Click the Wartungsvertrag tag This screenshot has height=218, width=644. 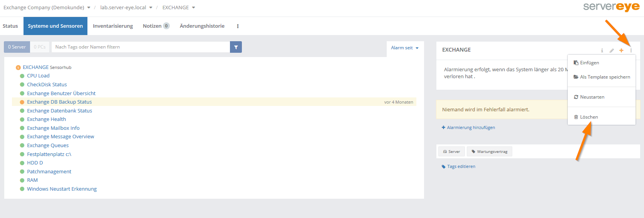pyautogui.click(x=490, y=151)
